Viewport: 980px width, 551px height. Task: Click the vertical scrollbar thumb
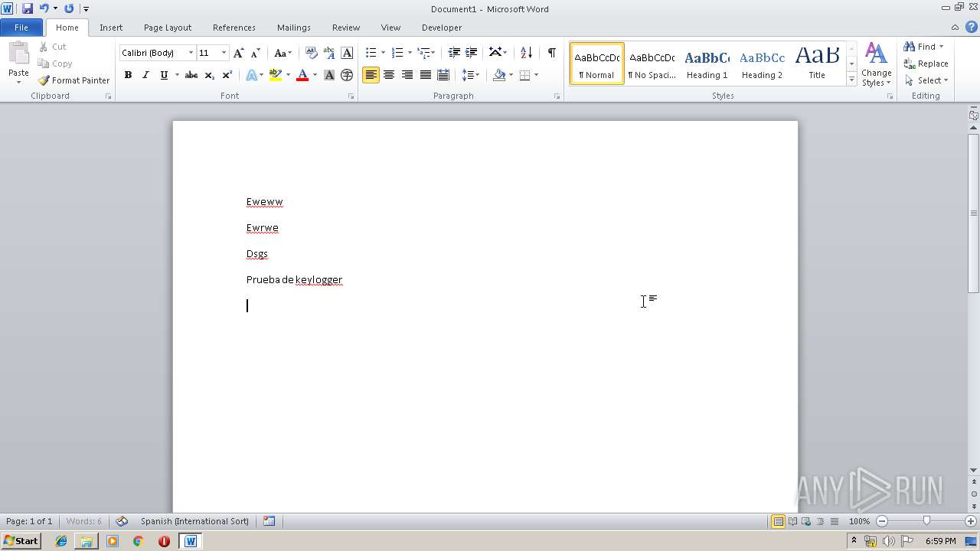click(974, 213)
